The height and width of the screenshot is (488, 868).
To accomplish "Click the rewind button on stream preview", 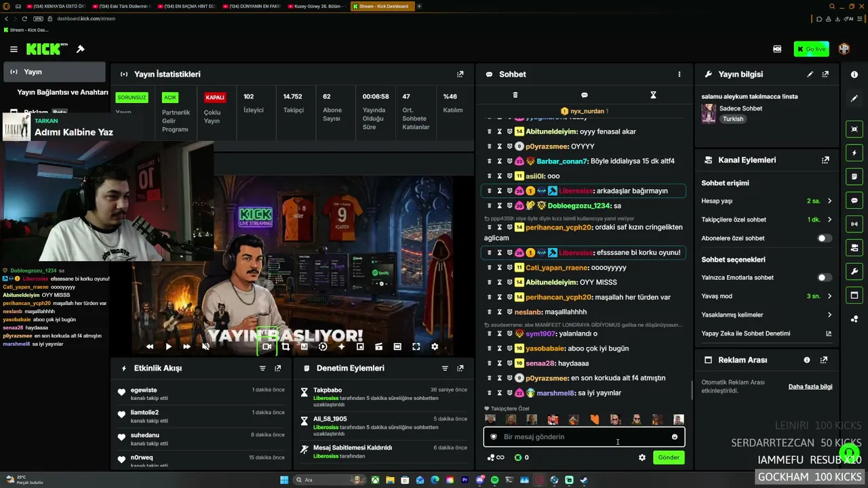I will coord(150,346).
